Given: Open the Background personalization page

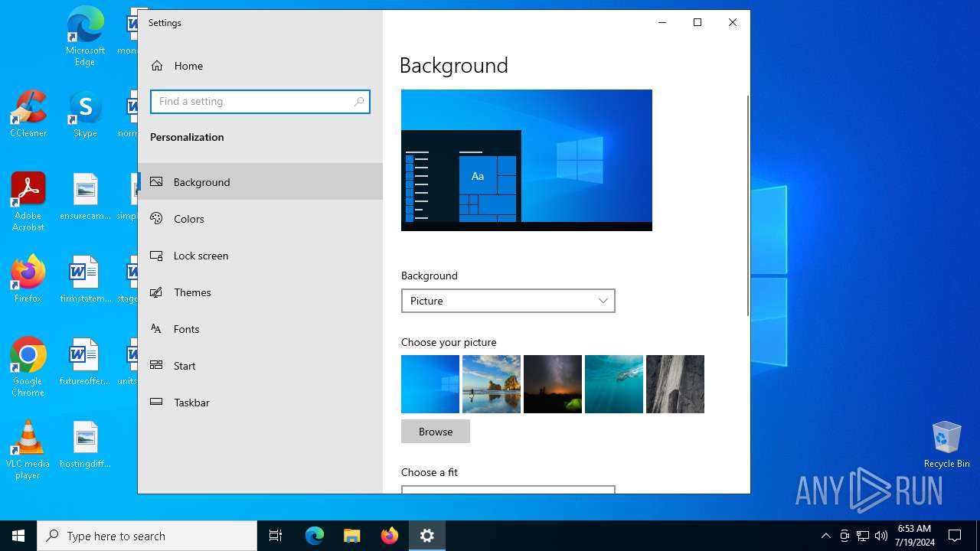Looking at the screenshot, I should 260,182.
